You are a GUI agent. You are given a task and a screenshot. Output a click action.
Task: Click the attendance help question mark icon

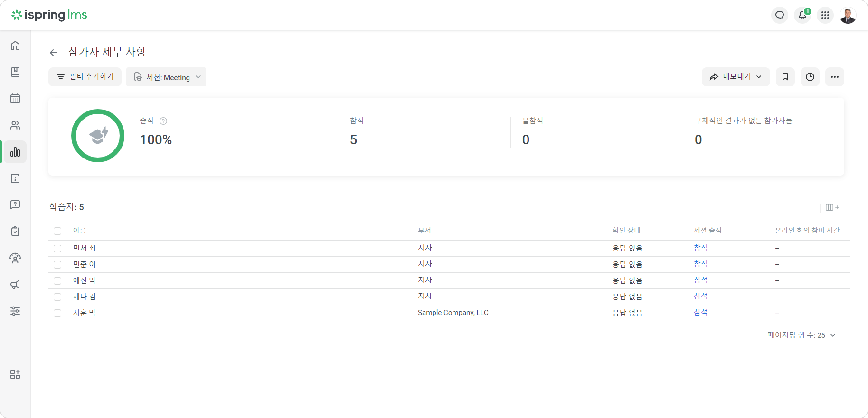coord(163,121)
